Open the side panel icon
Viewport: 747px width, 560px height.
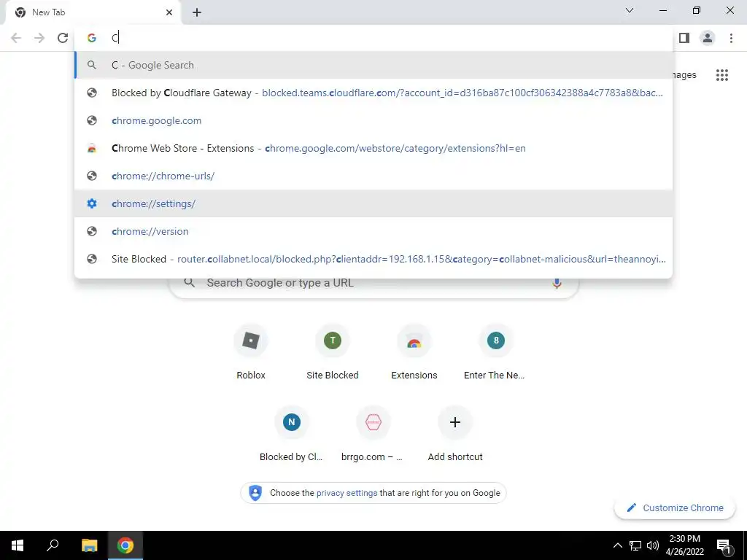pos(684,38)
